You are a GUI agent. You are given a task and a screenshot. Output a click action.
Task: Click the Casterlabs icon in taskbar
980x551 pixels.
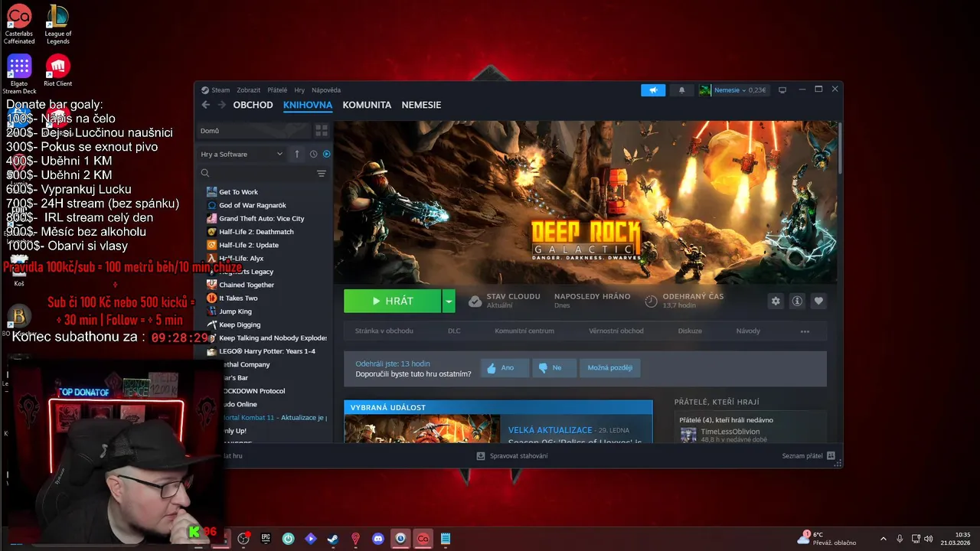[423, 539]
